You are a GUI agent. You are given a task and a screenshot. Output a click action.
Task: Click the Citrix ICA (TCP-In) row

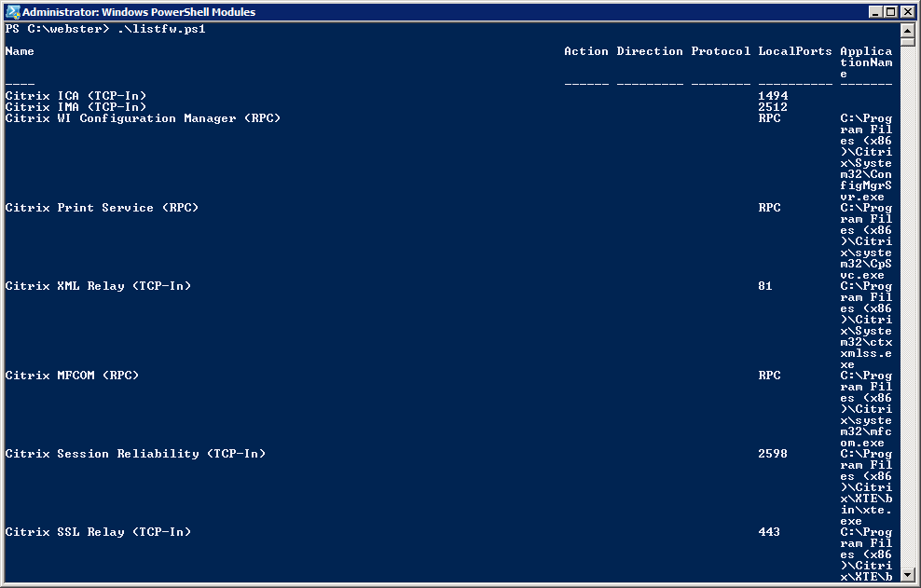pos(76,96)
